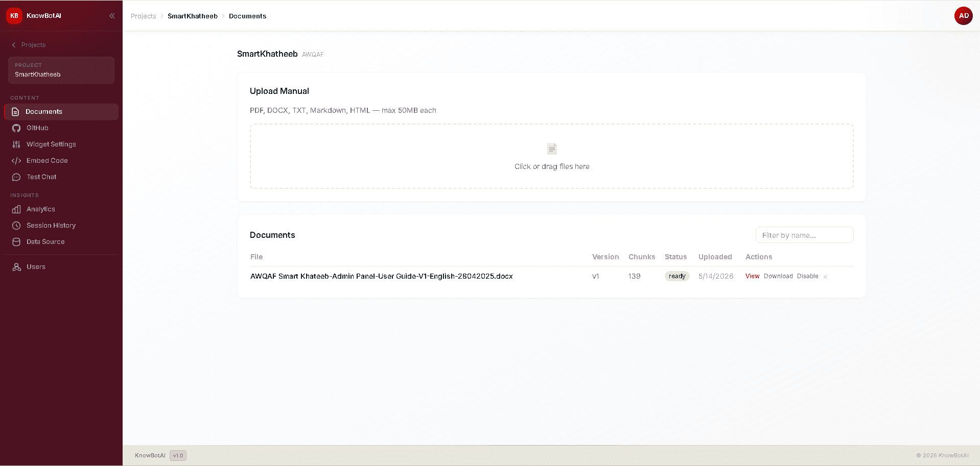The height and width of the screenshot is (466, 980).
Task: Disable the AWQAF docx document
Action: click(x=807, y=276)
